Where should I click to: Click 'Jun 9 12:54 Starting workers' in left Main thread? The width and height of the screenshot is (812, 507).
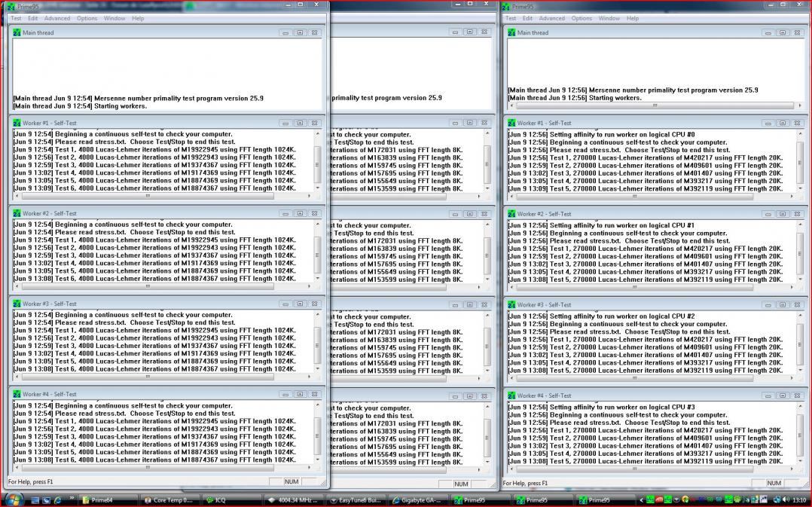[80, 106]
